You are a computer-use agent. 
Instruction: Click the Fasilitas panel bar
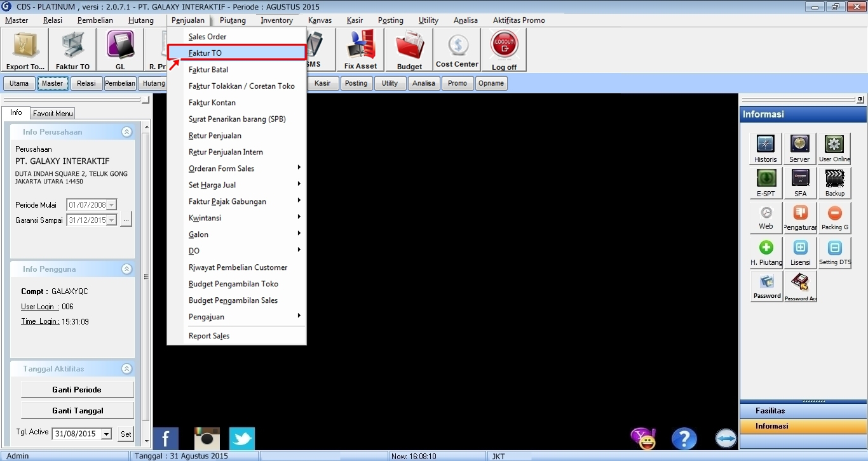click(x=803, y=411)
